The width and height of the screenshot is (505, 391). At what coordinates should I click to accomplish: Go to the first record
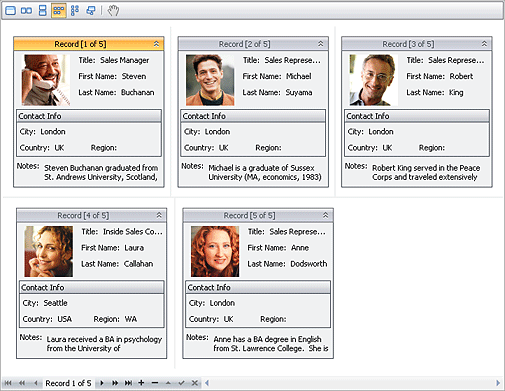[x=8, y=383]
